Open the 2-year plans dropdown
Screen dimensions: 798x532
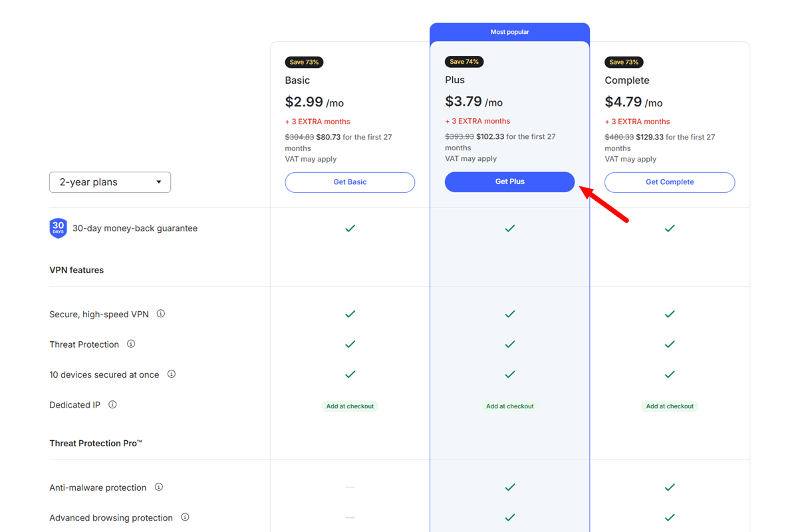point(110,182)
